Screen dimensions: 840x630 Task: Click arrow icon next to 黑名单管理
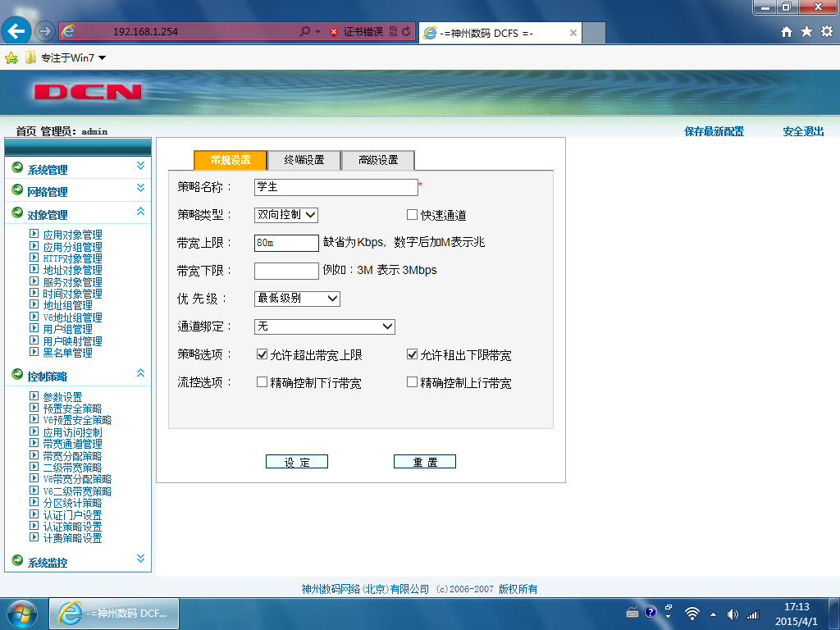[34, 351]
